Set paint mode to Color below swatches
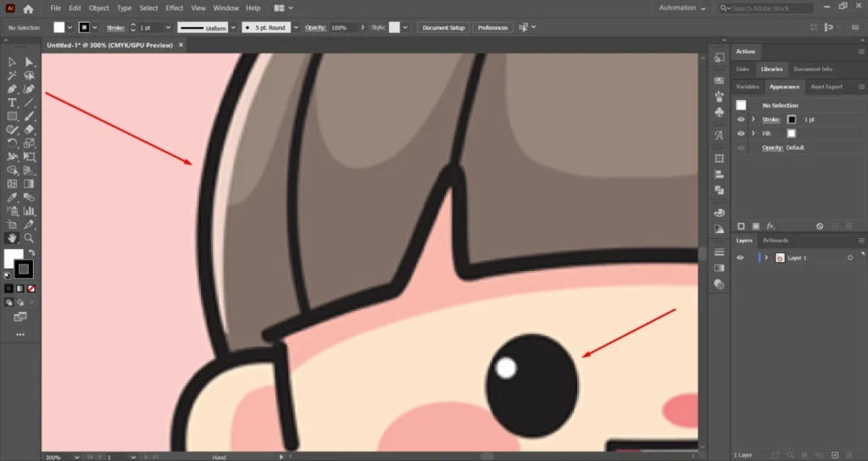The width and height of the screenshot is (868, 461). [x=8, y=288]
